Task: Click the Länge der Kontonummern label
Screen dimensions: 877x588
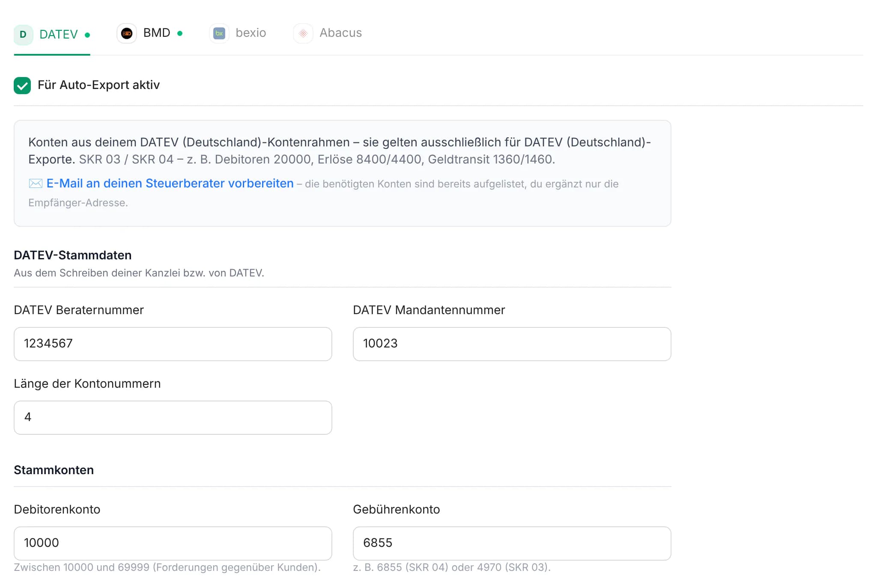Action: [x=87, y=383]
